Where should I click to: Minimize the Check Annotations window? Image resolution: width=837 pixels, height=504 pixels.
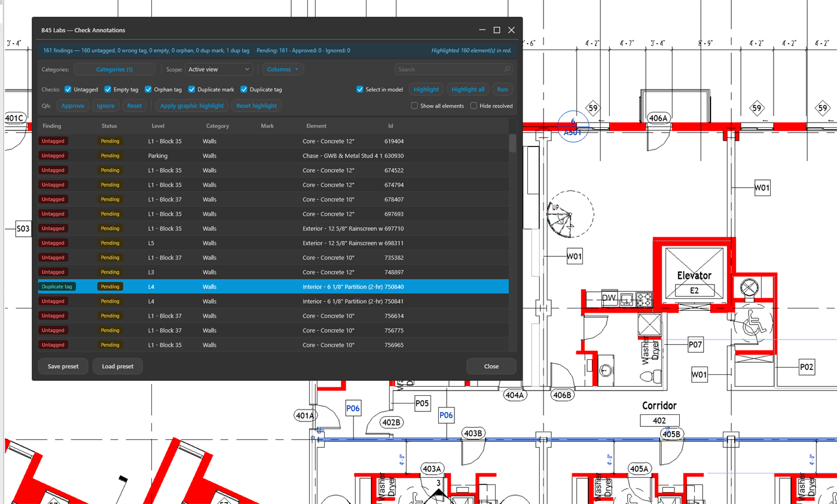pyautogui.click(x=482, y=30)
